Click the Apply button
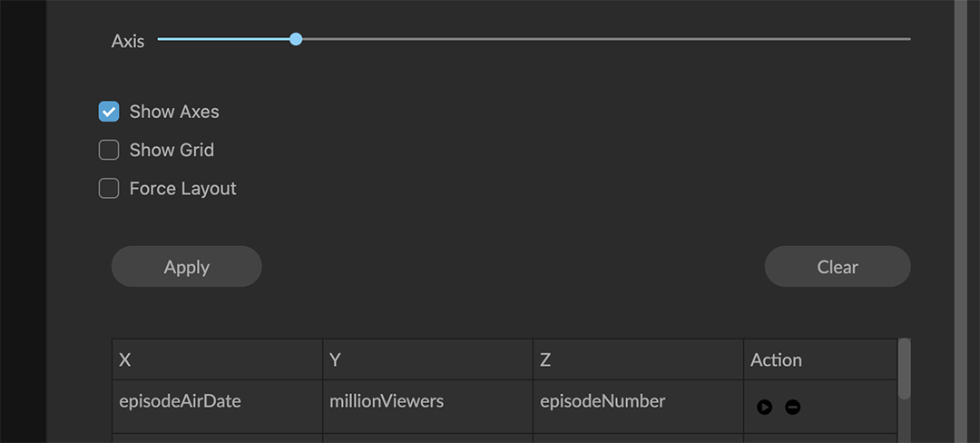The height and width of the screenshot is (443, 980). [186, 267]
